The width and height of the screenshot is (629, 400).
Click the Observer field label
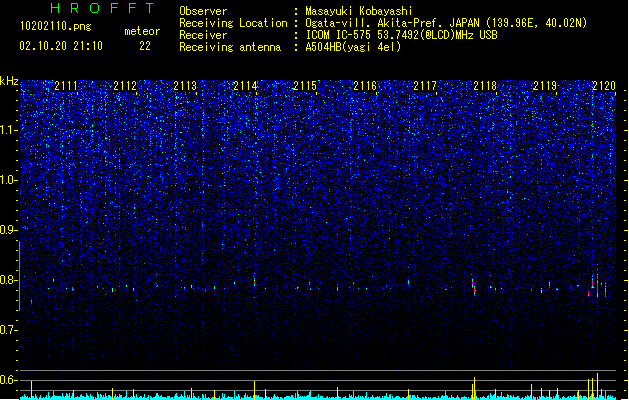[203, 11]
